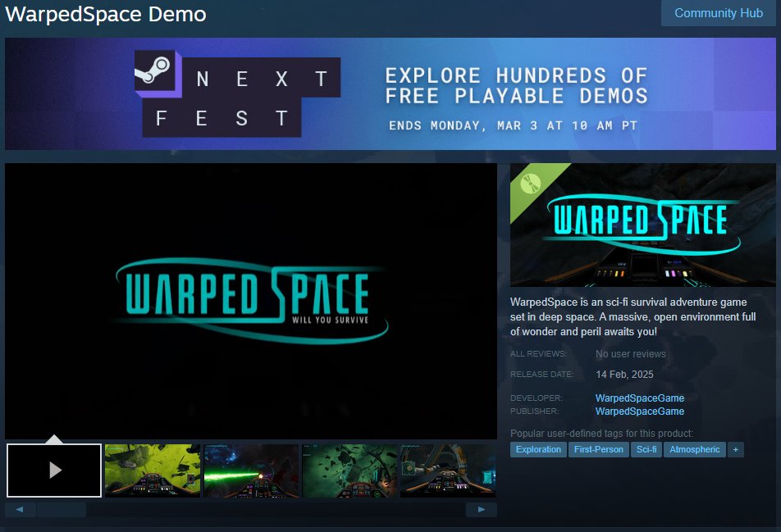781x532 pixels.
Task: Click the 'No user reviews' text
Action: pos(631,354)
